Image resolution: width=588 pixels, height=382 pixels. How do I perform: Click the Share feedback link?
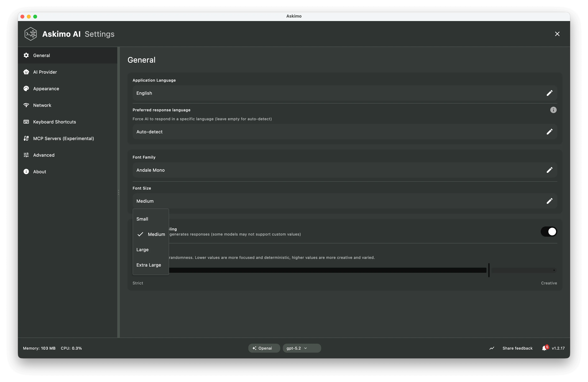pyautogui.click(x=517, y=348)
